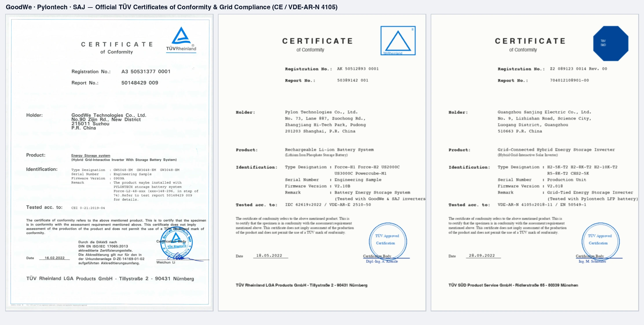Viewport: 644px width, 325px height.
Task: Click firmware version V2.018
Action: tap(555, 186)
